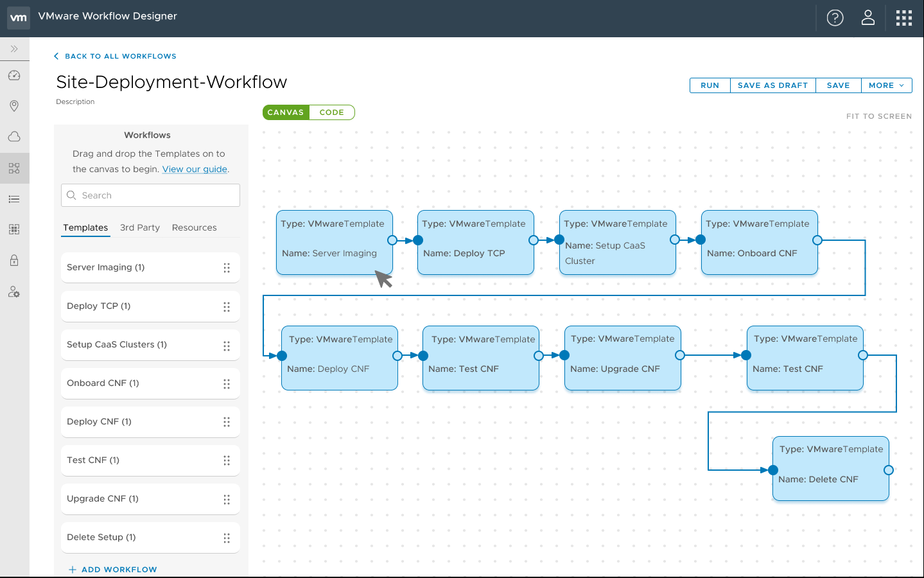This screenshot has height=578, width=924.
Task: Switch the view toggle to Canvas
Action: pos(286,112)
